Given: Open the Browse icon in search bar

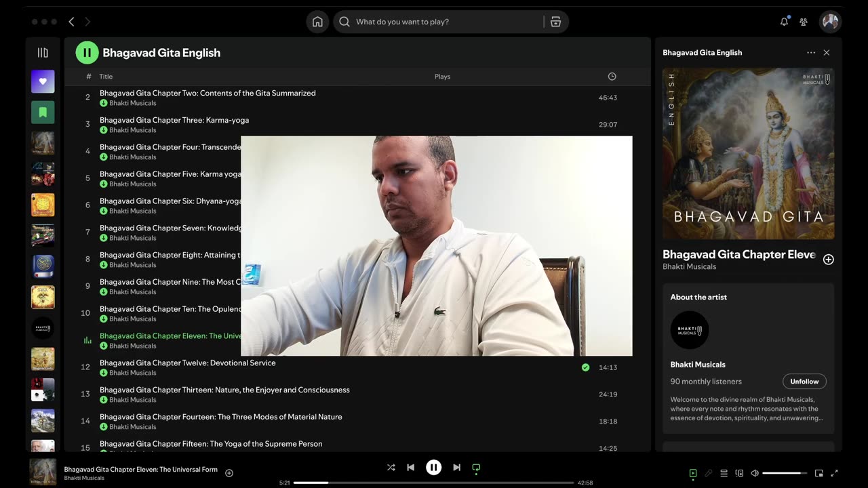Looking at the screenshot, I should 555,22.
